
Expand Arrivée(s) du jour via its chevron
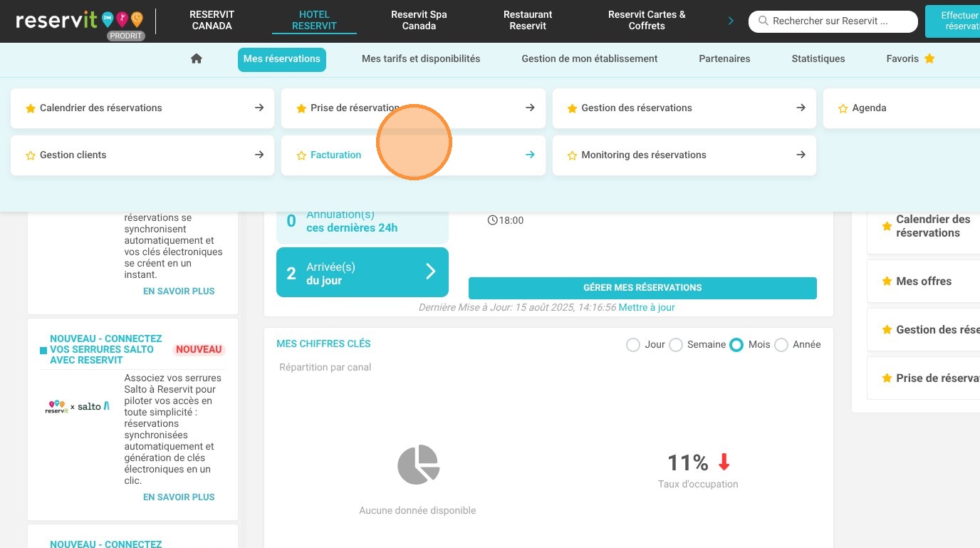tap(430, 271)
